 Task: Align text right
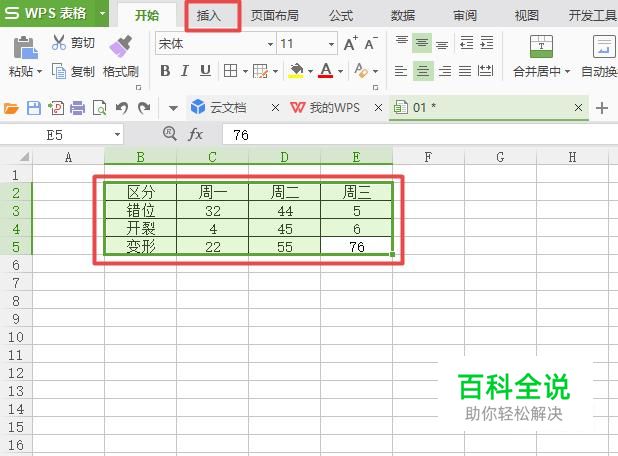(445, 71)
